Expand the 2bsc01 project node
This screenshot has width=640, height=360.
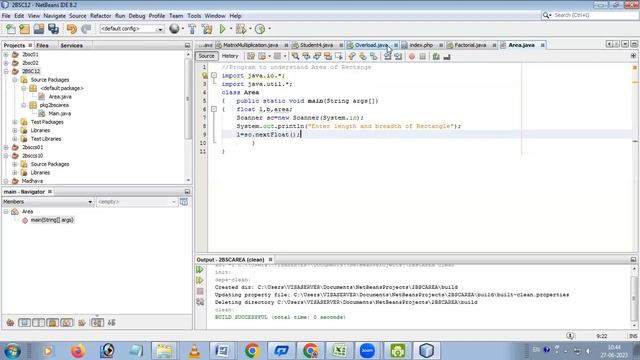click(6, 54)
